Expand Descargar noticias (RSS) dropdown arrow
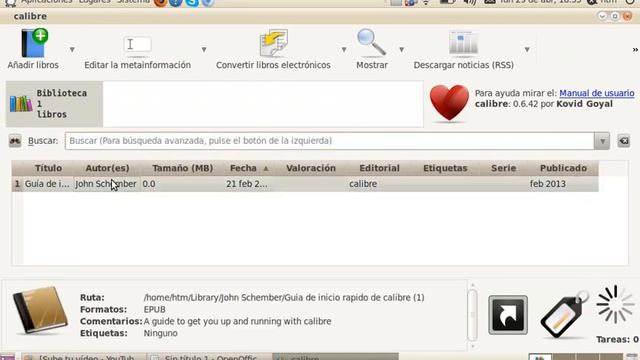The width and height of the screenshot is (640, 360). (x=527, y=50)
